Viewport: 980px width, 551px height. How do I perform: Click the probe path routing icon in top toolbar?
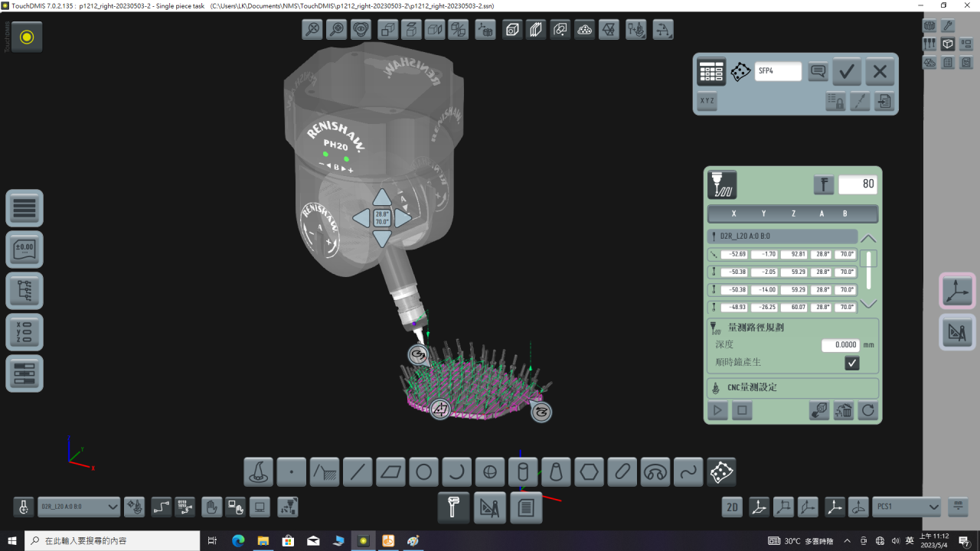[663, 30]
